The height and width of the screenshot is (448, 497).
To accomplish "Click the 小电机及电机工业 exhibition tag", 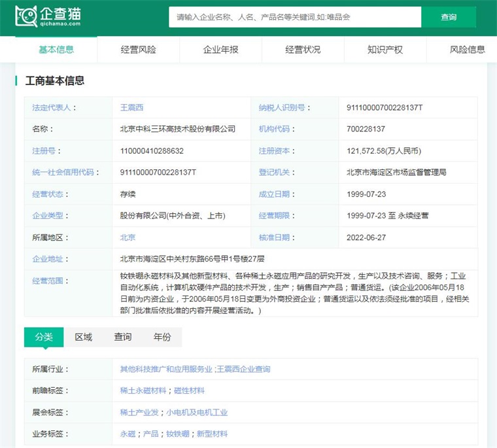I will [197, 413].
